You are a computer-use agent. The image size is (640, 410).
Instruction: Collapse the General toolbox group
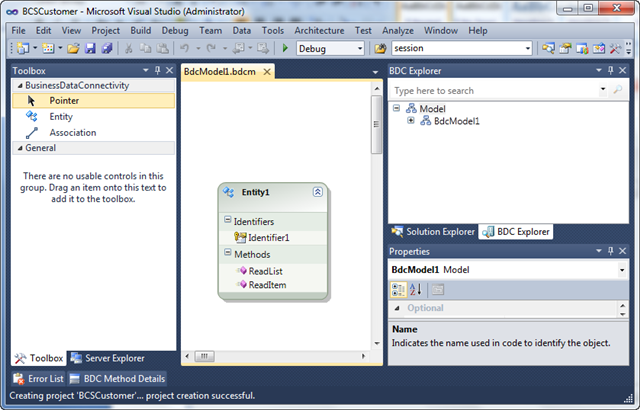pyautogui.click(x=20, y=148)
